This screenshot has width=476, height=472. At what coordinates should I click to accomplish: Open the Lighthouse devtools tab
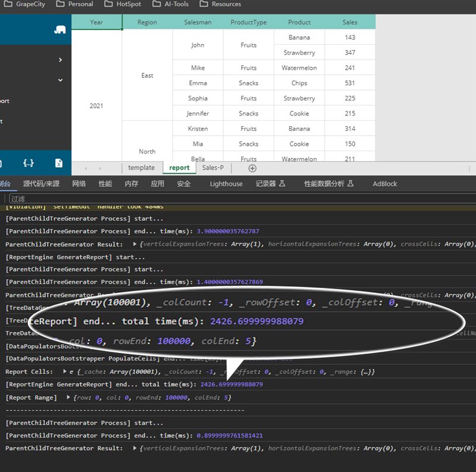[226, 184]
